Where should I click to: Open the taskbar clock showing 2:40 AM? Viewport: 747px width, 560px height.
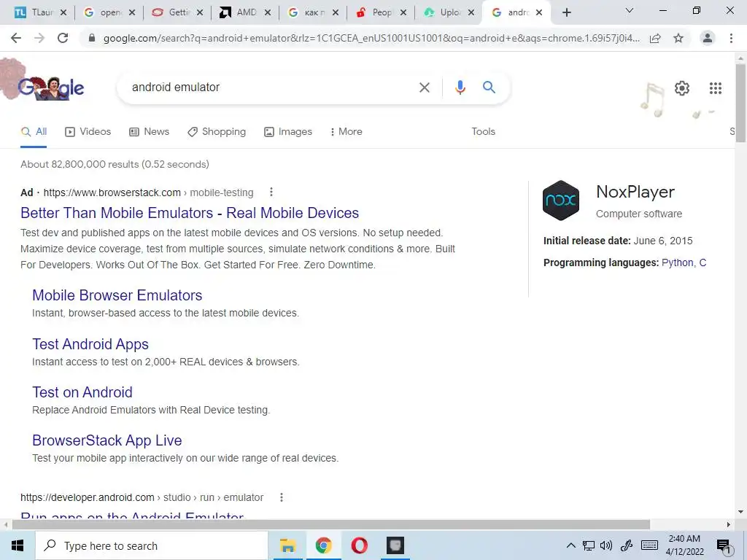(x=684, y=545)
